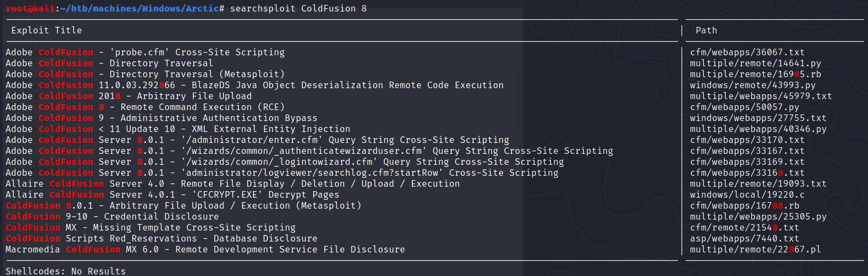Click the path cfm/webapps/50057.py
868x276 pixels.
click(x=744, y=107)
